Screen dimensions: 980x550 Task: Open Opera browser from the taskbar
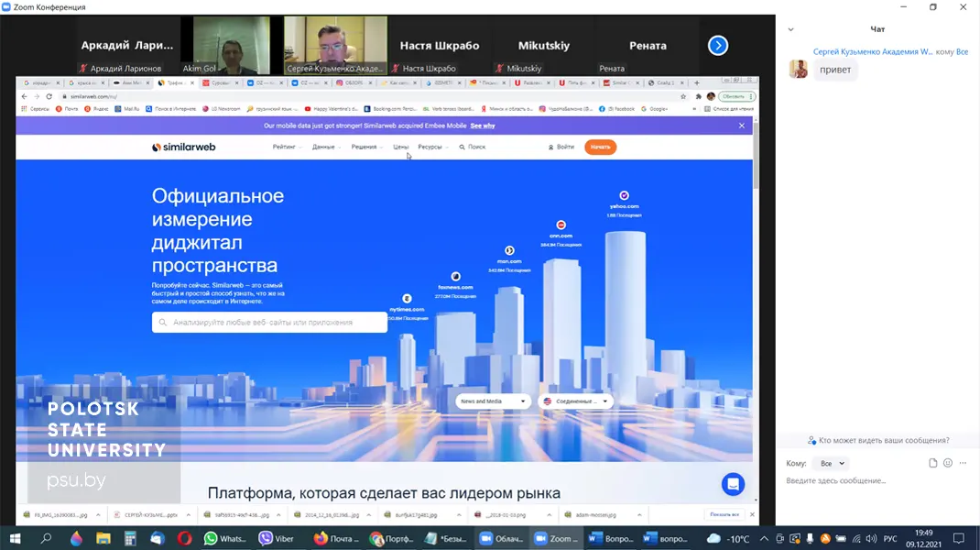pyautogui.click(x=184, y=538)
